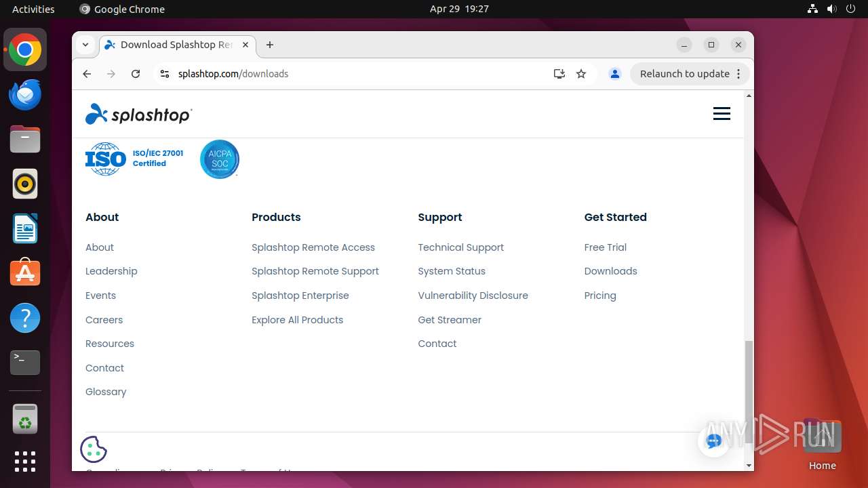Screen dimensions: 868x488
Task: Open the Google Chrome app menu
Action: point(122,9)
